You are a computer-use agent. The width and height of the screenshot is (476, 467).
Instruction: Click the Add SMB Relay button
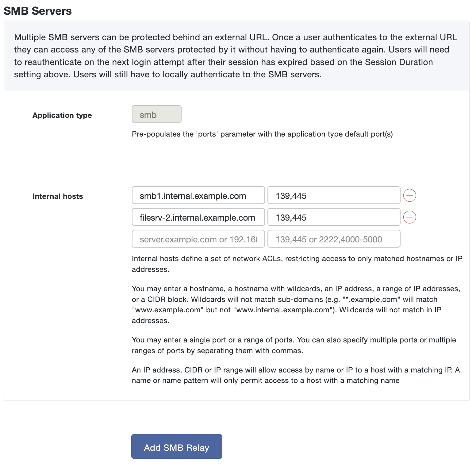(x=176, y=446)
